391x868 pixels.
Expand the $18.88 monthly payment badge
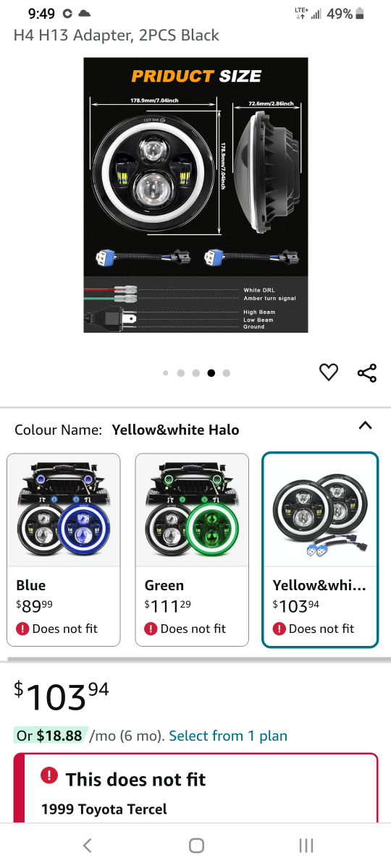click(x=50, y=736)
